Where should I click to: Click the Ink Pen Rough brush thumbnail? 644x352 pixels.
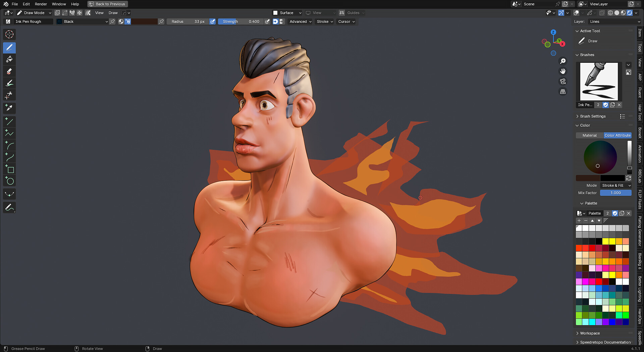(x=598, y=82)
